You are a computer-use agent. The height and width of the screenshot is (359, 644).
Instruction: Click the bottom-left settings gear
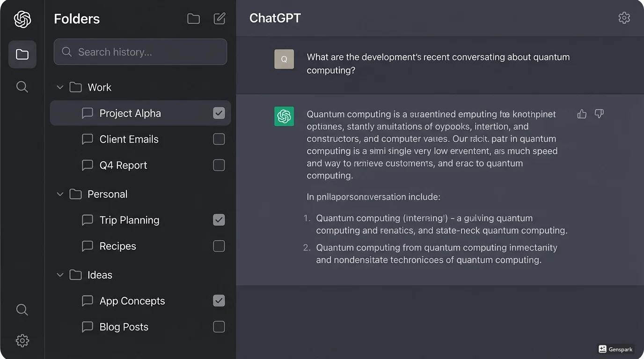click(x=22, y=341)
